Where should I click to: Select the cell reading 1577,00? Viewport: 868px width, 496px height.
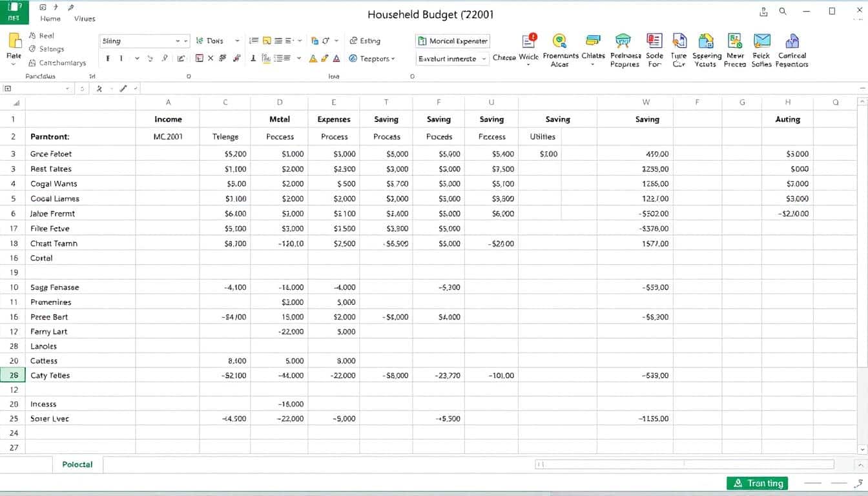[635, 243]
